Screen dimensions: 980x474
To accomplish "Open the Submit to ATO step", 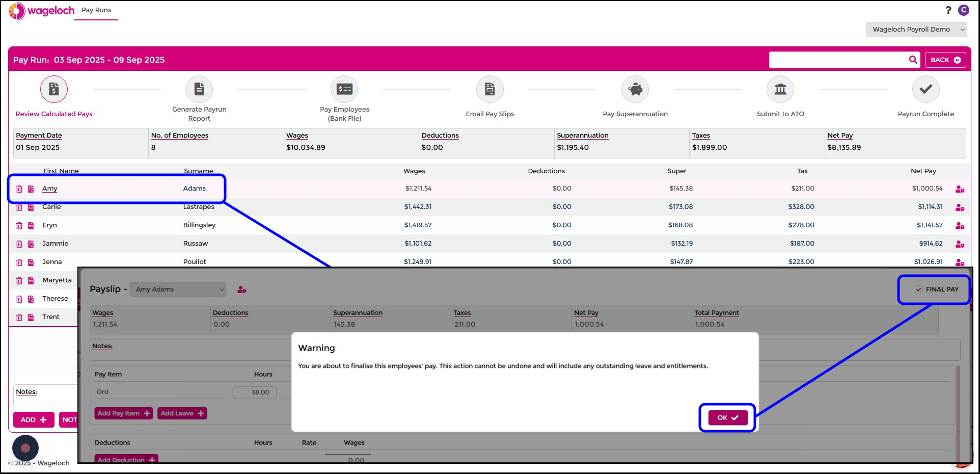I will click(780, 90).
